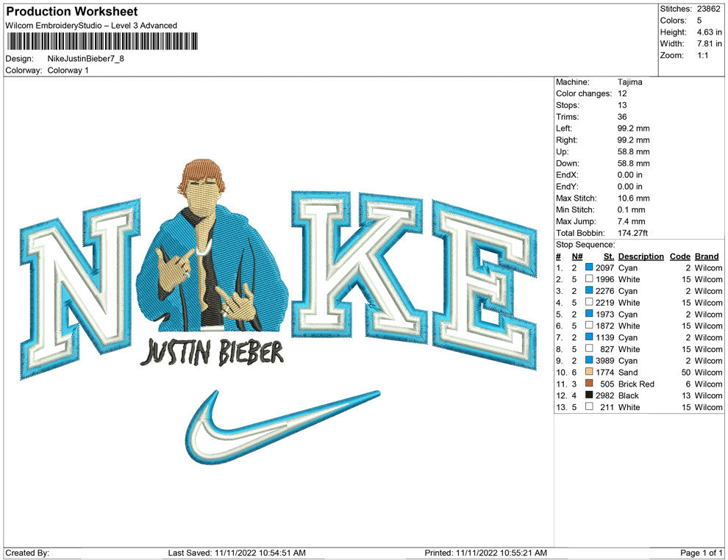The width and height of the screenshot is (728, 560).
Task: Click the Stops value 13
Action: pos(622,105)
